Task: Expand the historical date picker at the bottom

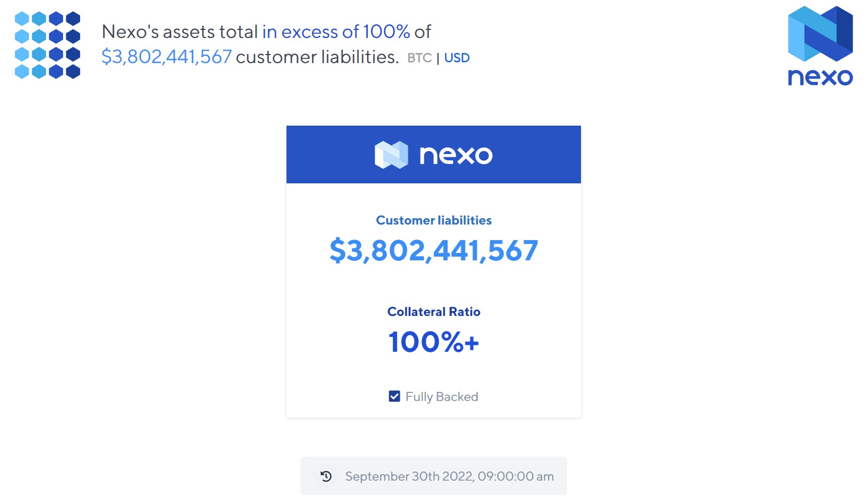Action: click(449, 476)
